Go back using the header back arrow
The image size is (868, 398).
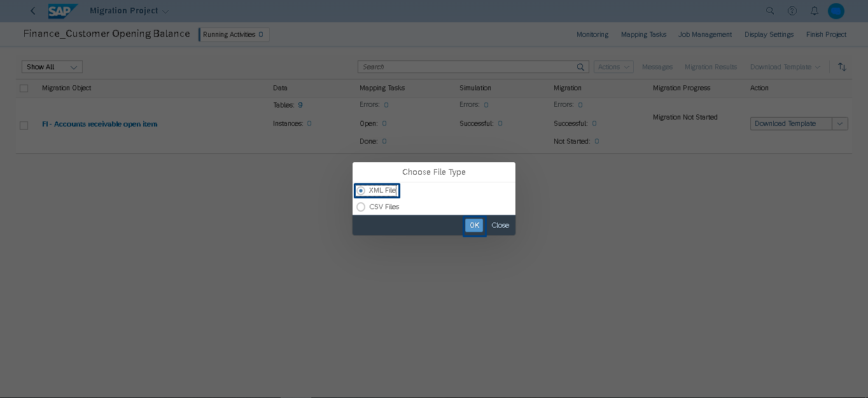33,11
